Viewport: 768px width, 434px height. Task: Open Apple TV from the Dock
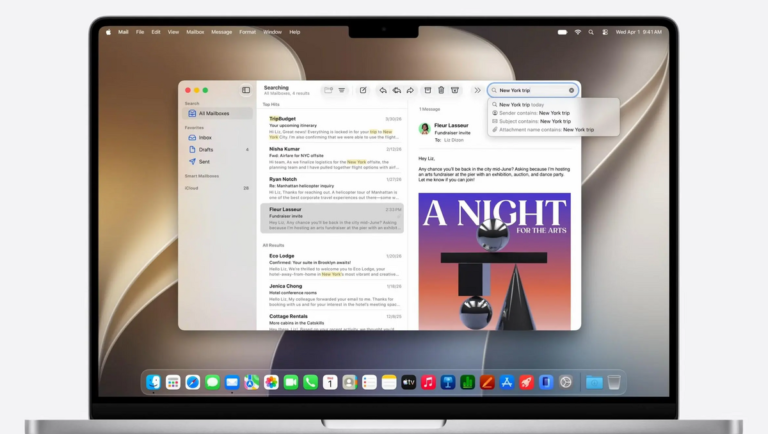pos(408,382)
